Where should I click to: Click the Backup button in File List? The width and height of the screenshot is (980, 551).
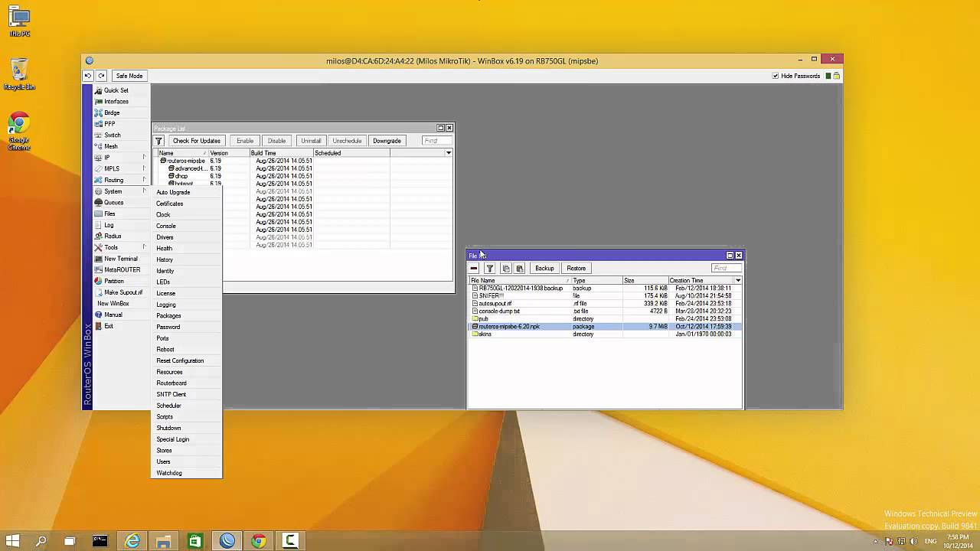point(544,269)
